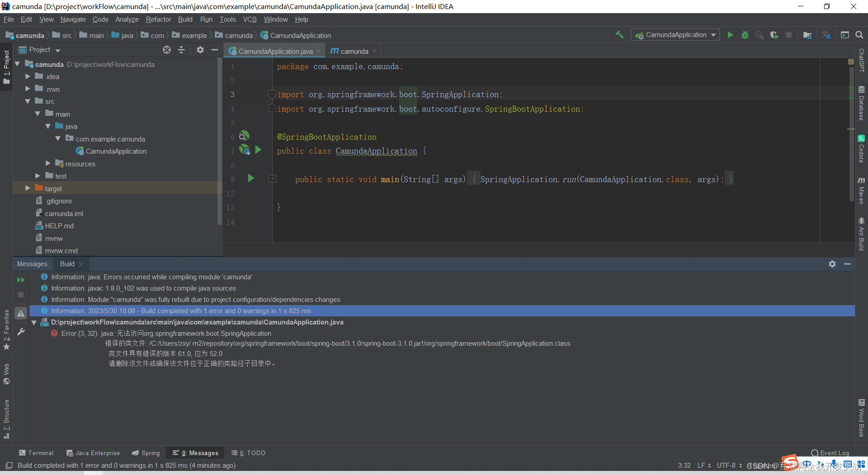Viewport: 868px width, 475px height.
Task: Click the run anything icon next to search
Action: (x=845, y=35)
